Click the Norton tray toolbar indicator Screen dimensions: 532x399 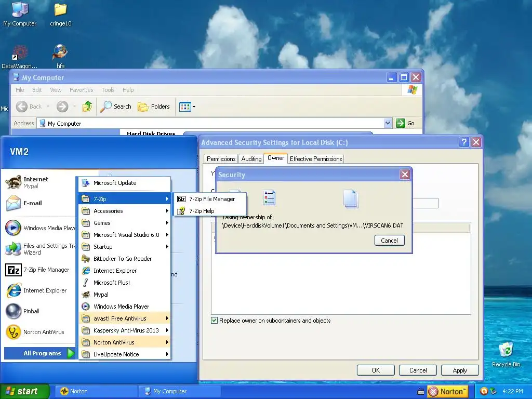(x=447, y=392)
